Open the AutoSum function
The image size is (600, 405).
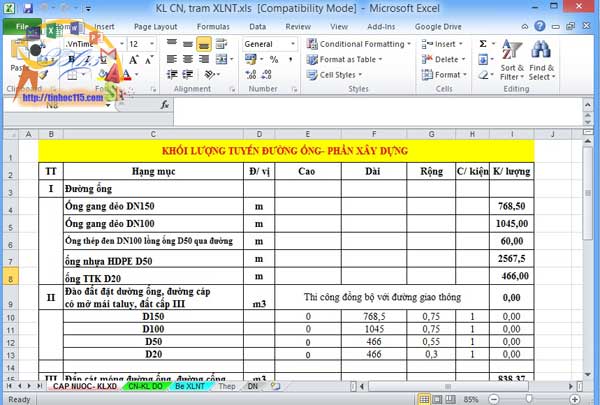coord(484,44)
